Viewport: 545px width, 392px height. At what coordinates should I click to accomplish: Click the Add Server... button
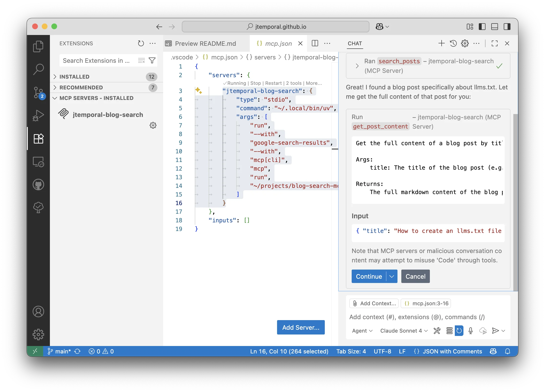click(301, 327)
